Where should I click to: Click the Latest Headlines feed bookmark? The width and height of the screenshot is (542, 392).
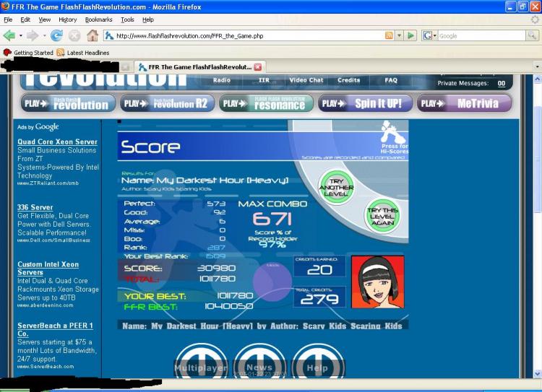[83, 53]
